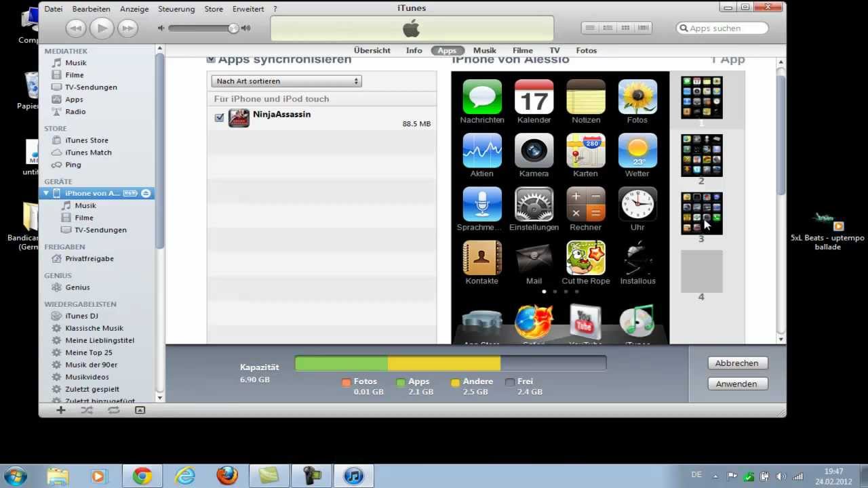Click the Windows Start button
This screenshot has height=488, width=868.
click(x=15, y=476)
